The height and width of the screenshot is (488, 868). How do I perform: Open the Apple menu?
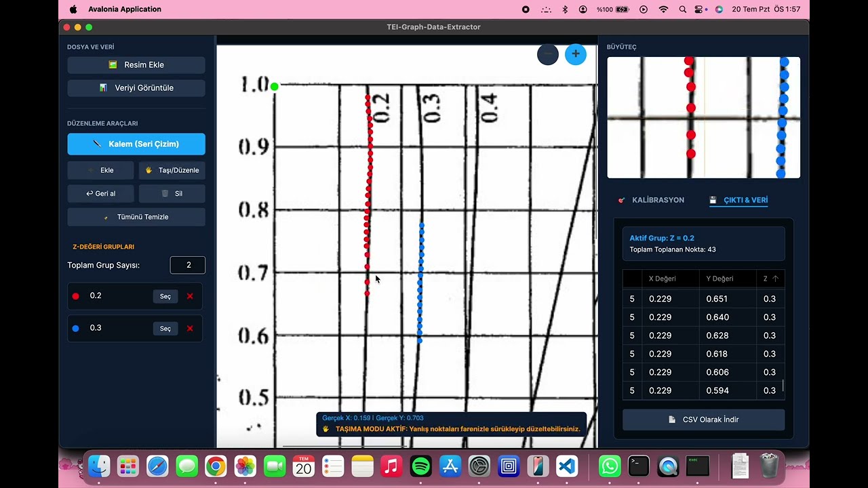click(x=73, y=9)
